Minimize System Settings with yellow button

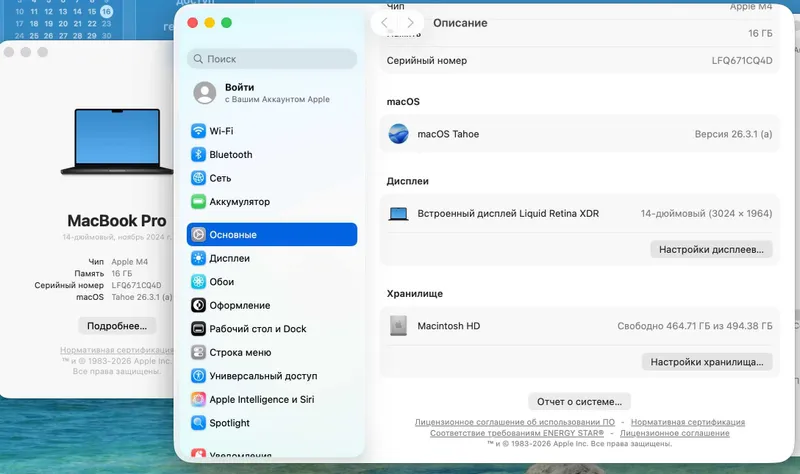coord(209,22)
